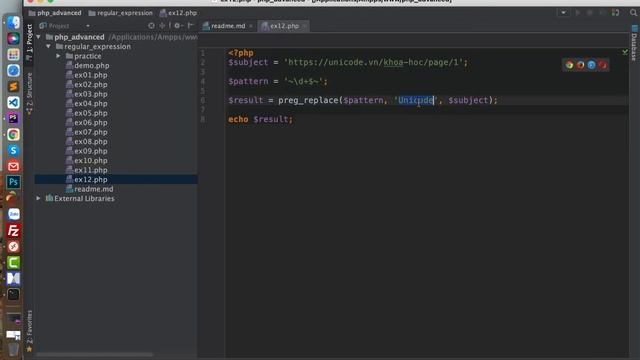Open Photoshop from the dock

13,182
